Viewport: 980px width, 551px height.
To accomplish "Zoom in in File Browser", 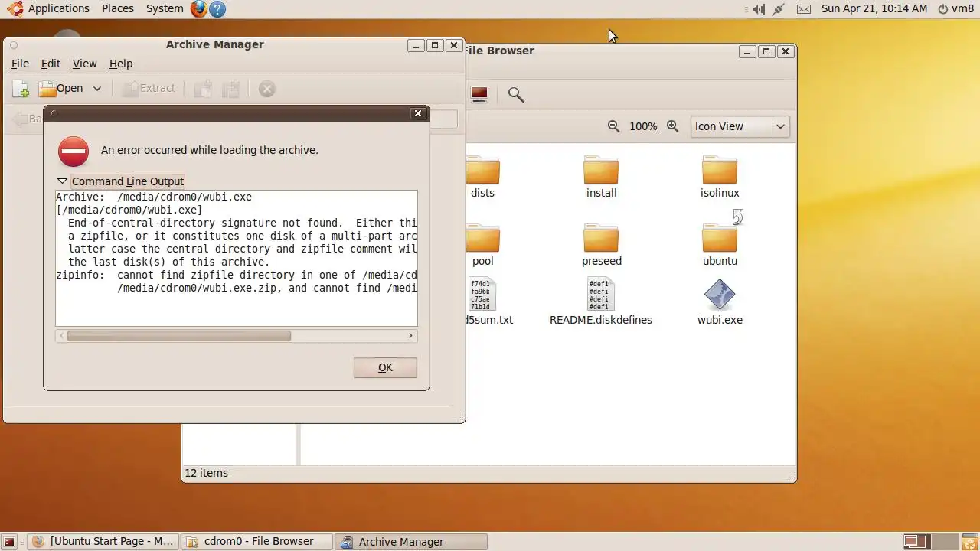I will pyautogui.click(x=672, y=126).
